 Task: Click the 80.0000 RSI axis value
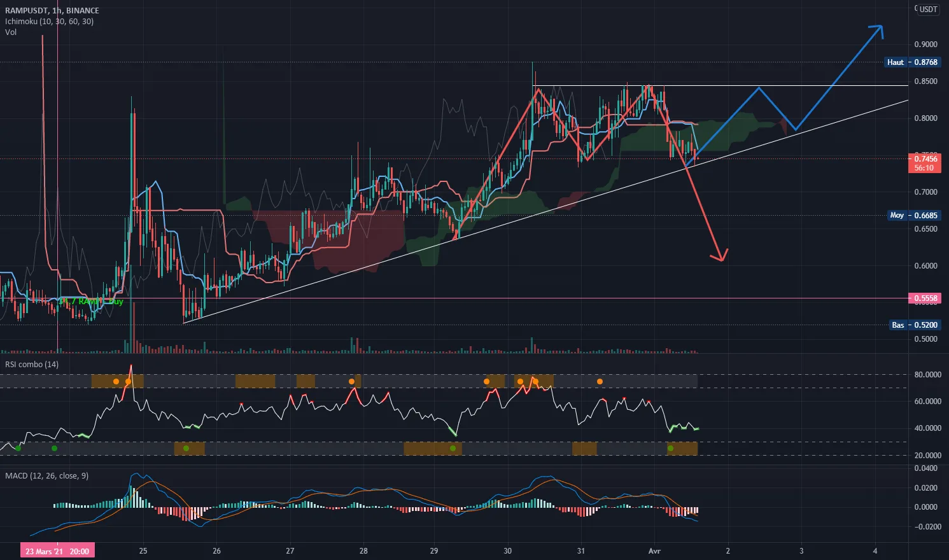(927, 375)
